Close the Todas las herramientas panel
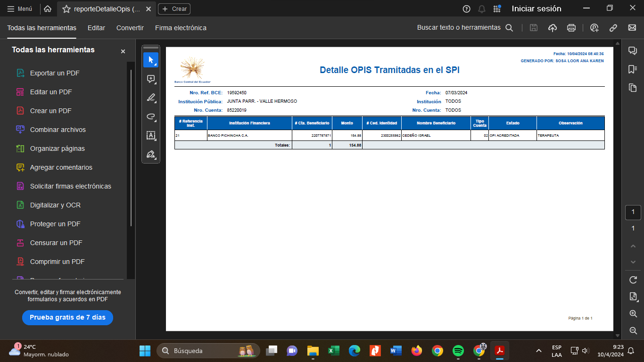644x362 pixels. pyautogui.click(x=123, y=51)
